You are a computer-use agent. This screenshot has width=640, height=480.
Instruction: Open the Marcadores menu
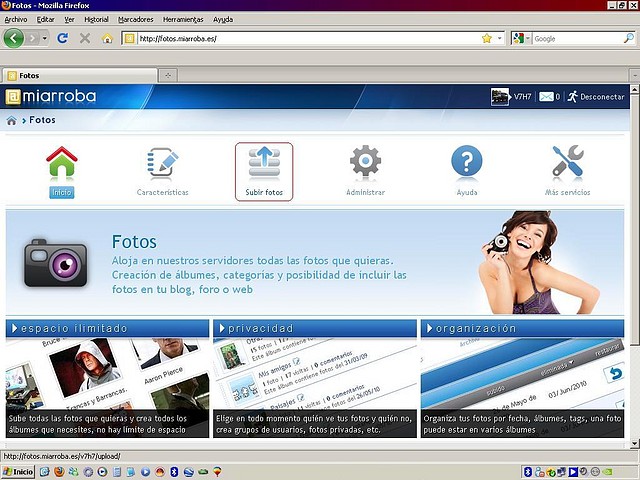tap(136, 19)
